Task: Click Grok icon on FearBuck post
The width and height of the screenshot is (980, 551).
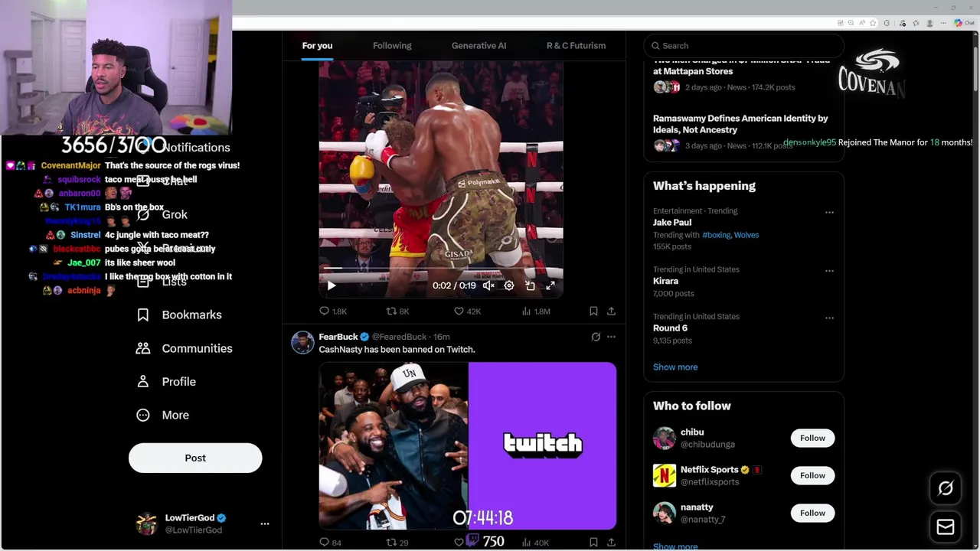Action: click(596, 337)
